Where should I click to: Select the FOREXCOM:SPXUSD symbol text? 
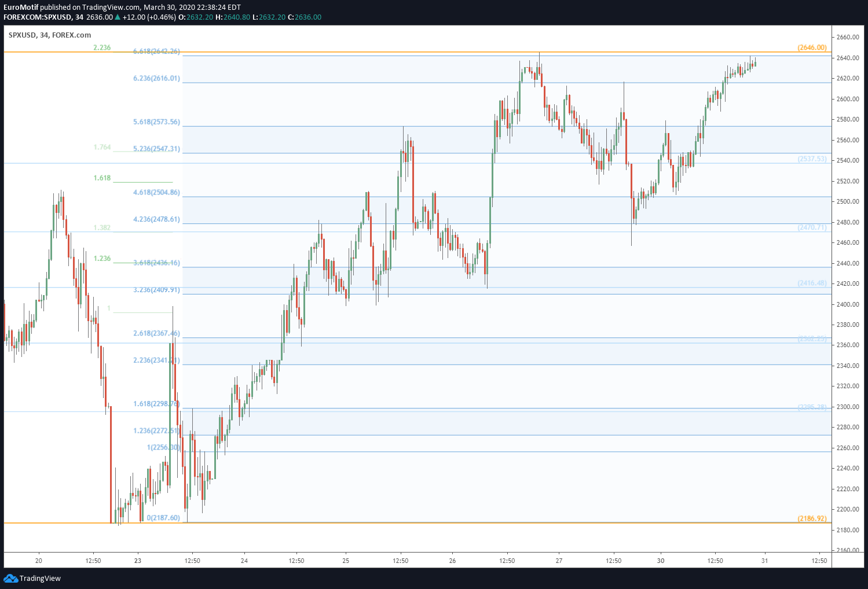38,17
